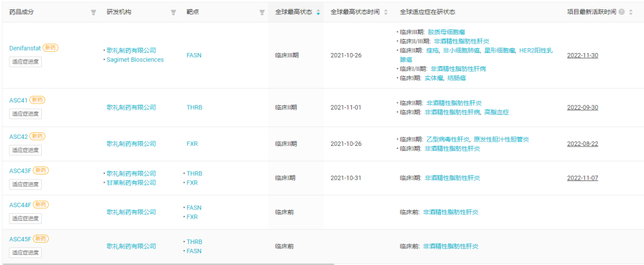This screenshot has width=644, height=265.
Task: Open 原发性胆汁性胆管炎 indication link
Action: click(501, 139)
